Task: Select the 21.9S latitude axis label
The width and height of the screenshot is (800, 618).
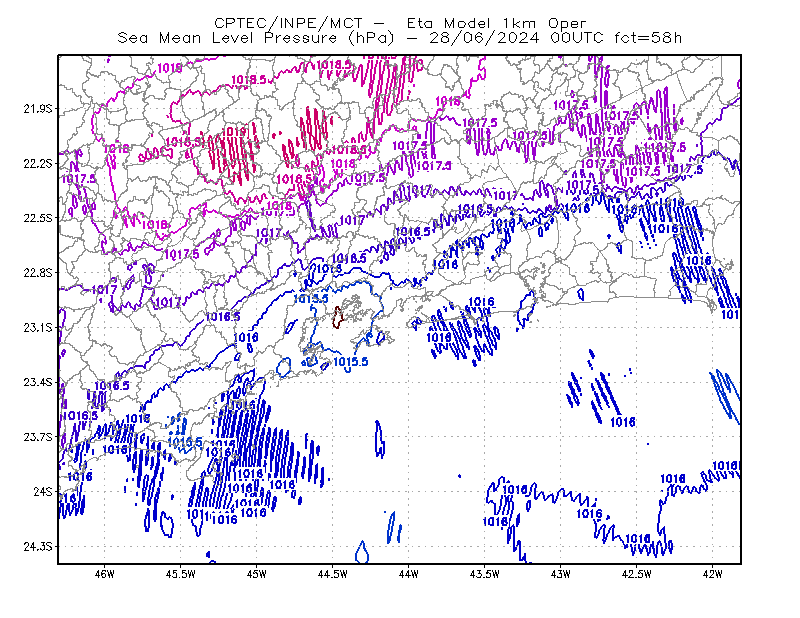Action: click(x=38, y=109)
